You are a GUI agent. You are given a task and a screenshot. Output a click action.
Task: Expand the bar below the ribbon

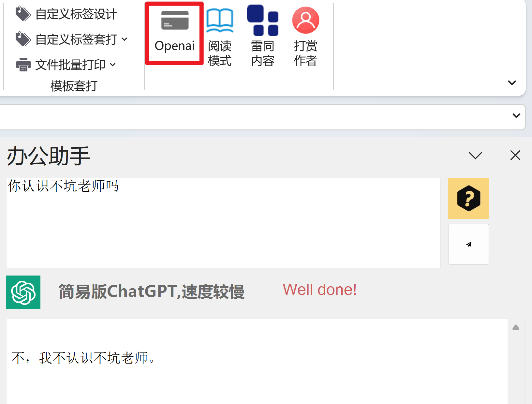coord(516,116)
